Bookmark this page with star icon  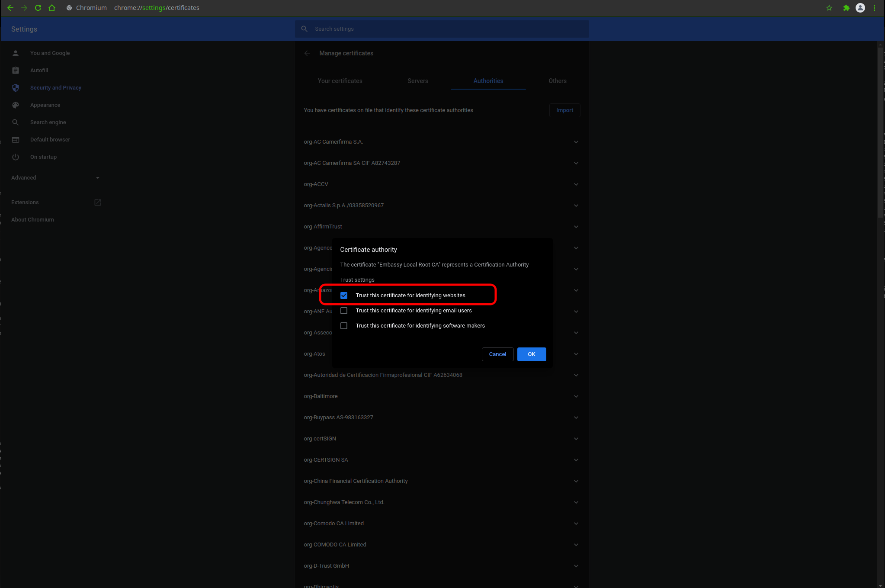pos(829,8)
